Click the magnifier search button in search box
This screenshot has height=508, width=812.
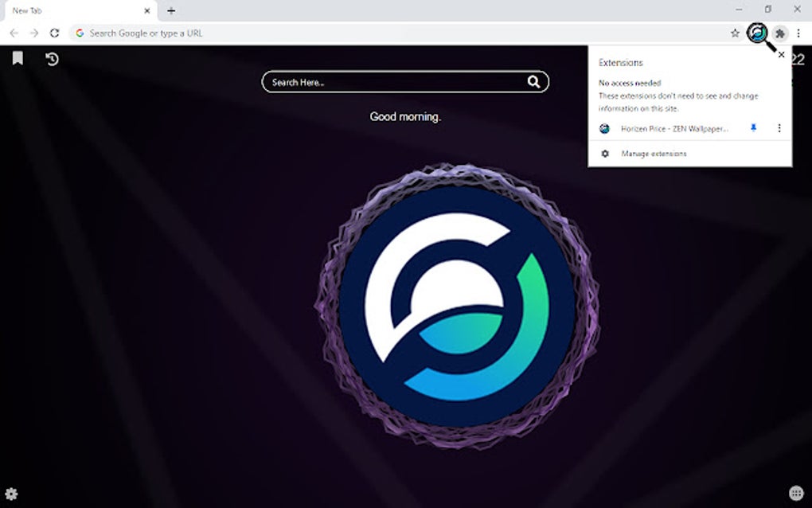pos(533,82)
